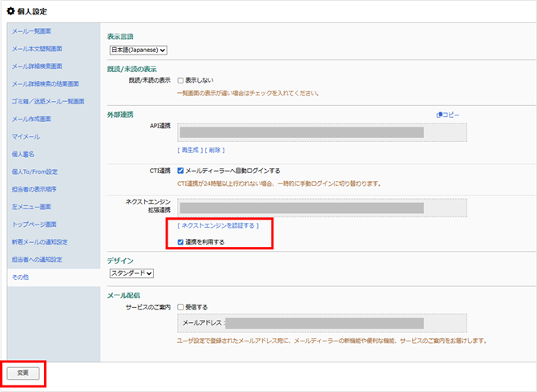Click the API連携 key field
This screenshot has width=537, height=392.
click(322, 132)
